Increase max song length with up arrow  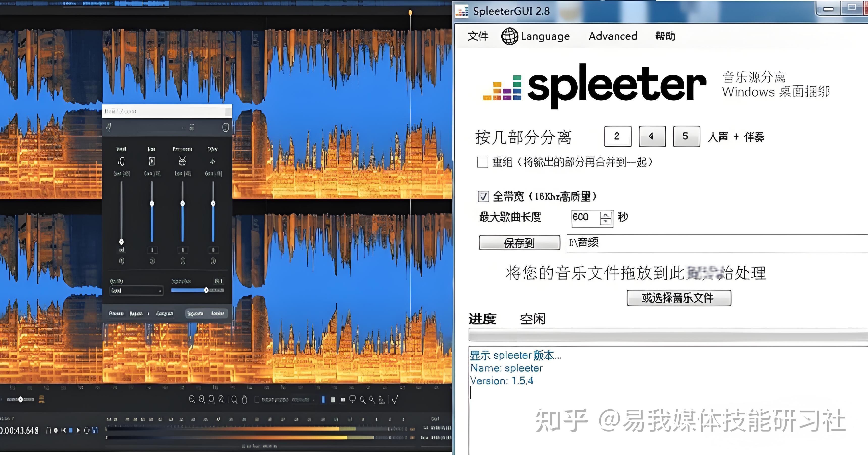pos(606,215)
